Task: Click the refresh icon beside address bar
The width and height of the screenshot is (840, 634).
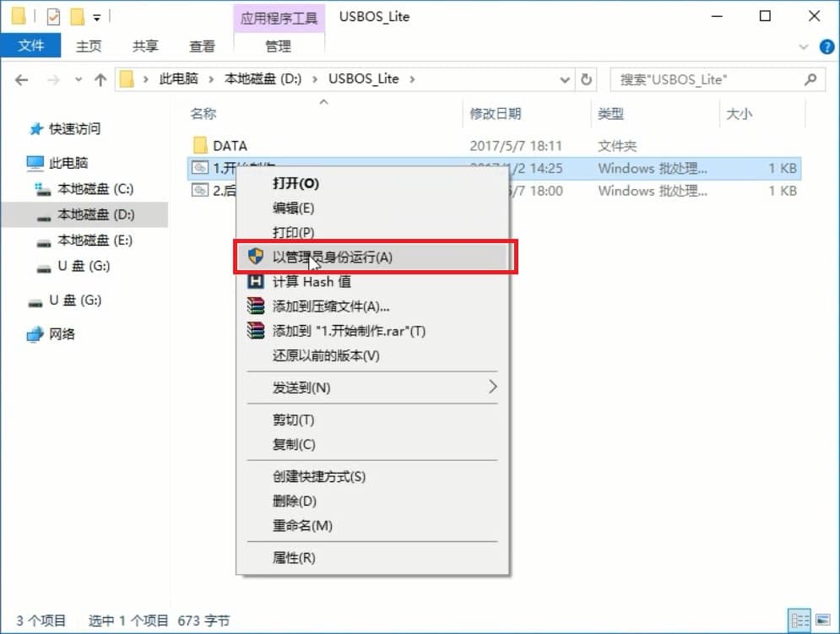Action: click(x=587, y=79)
